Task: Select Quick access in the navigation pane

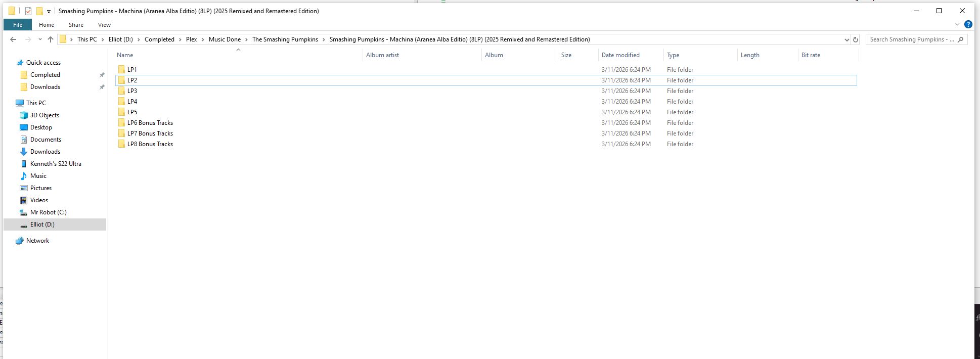Action: coord(43,63)
